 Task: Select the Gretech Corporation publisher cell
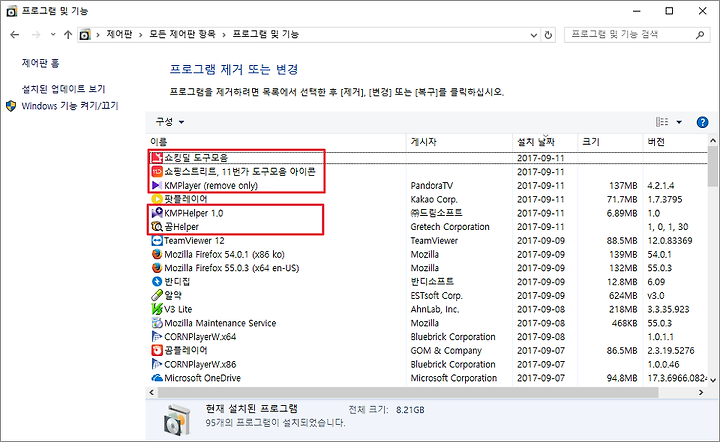coord(450,227)
